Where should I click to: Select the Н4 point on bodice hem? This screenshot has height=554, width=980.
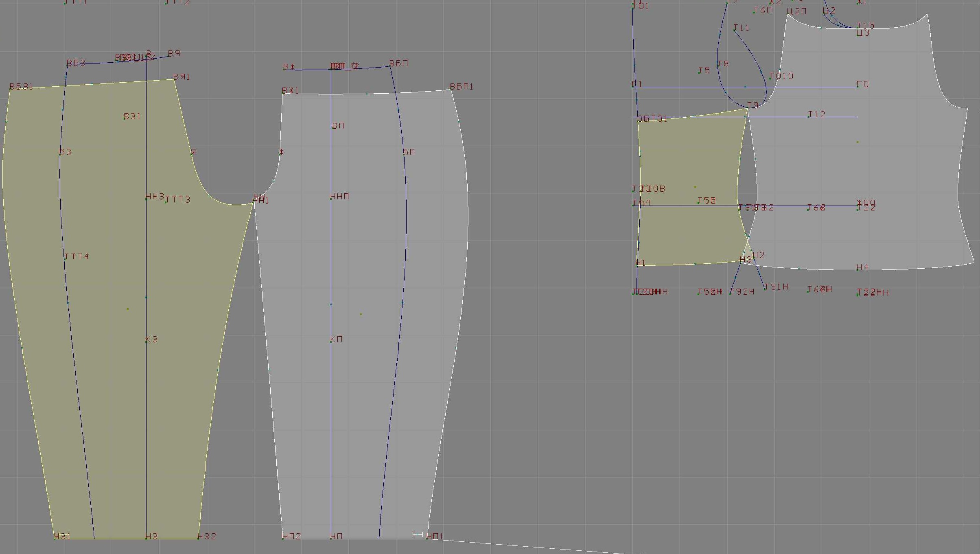click(857, 269)
